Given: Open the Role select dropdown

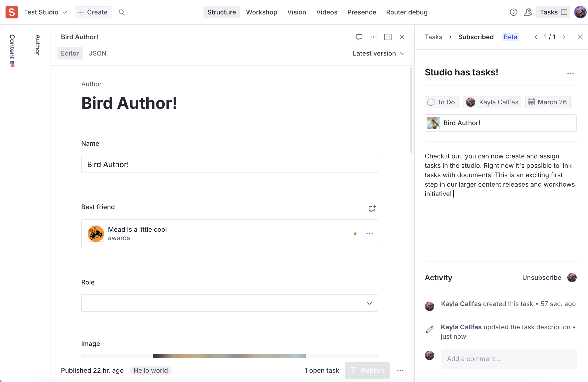Looking at the screenshot, I should [229, 303].
